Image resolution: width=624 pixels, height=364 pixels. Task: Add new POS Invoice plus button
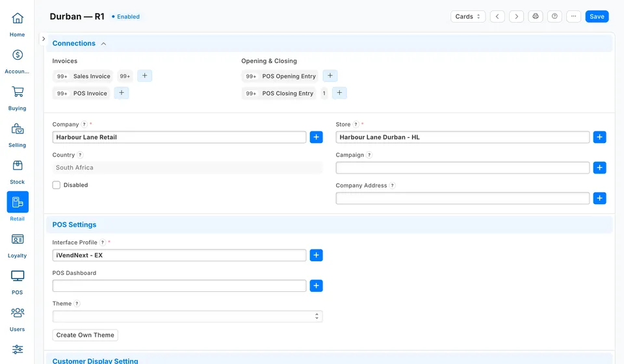point(122,93)
